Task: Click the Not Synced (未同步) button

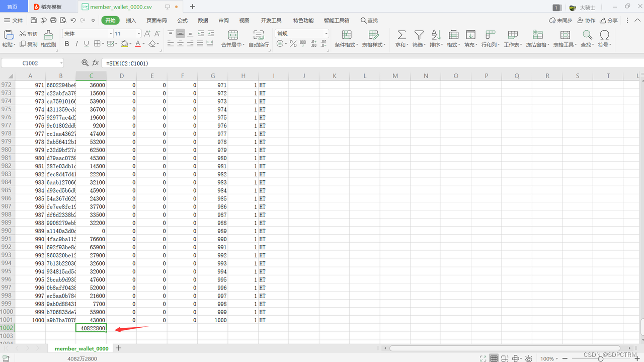Action: [x=560, y=20]
